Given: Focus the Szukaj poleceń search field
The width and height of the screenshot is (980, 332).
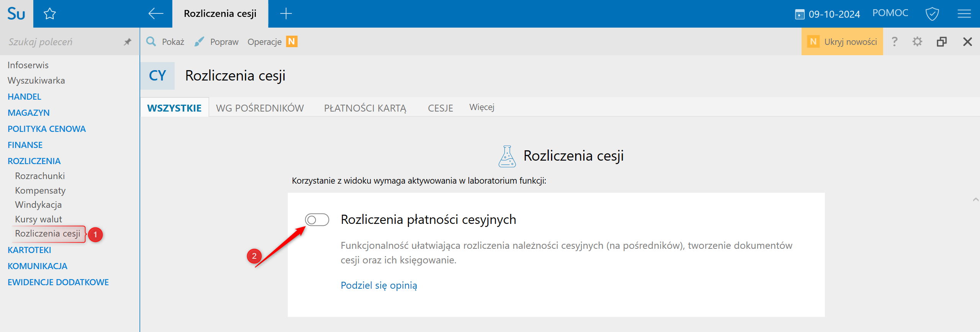Looking at the screenshot, I should point(61,42).
